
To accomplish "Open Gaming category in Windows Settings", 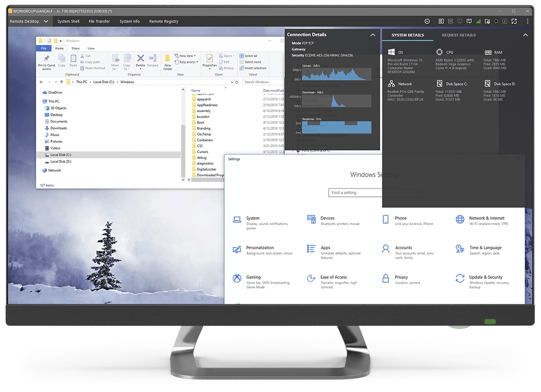I will (x=261, y=281).
